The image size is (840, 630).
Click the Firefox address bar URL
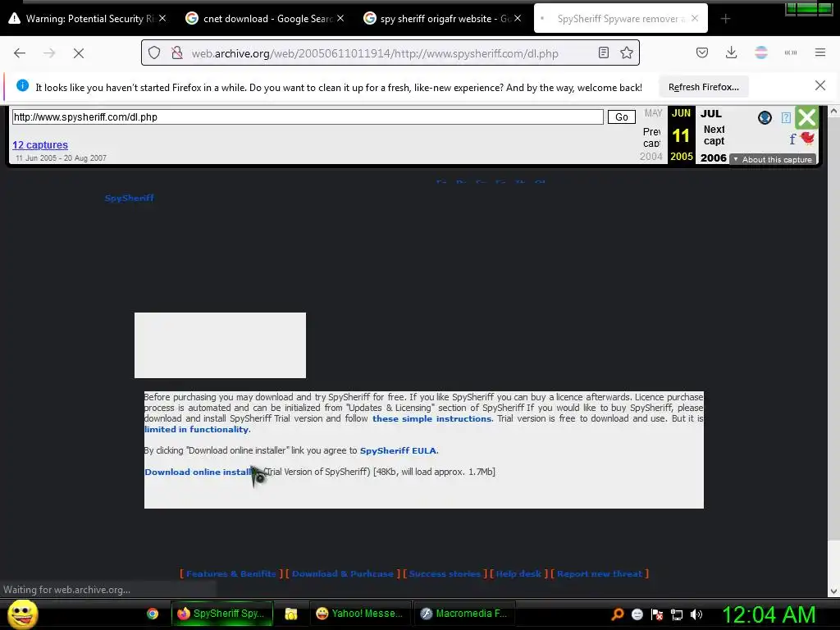coord(374,53)
